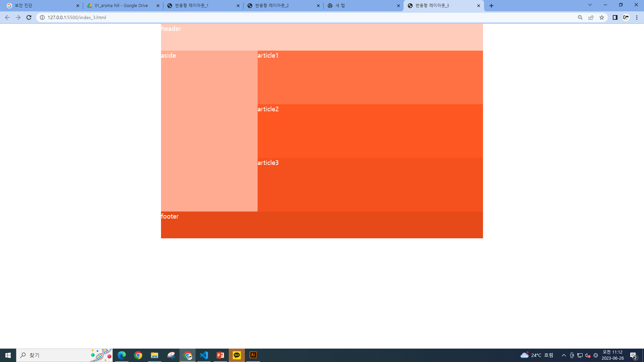Open KakaoTalk from taskbar
The height and width of the screenshot is (362, 644).
click(237, 355)
